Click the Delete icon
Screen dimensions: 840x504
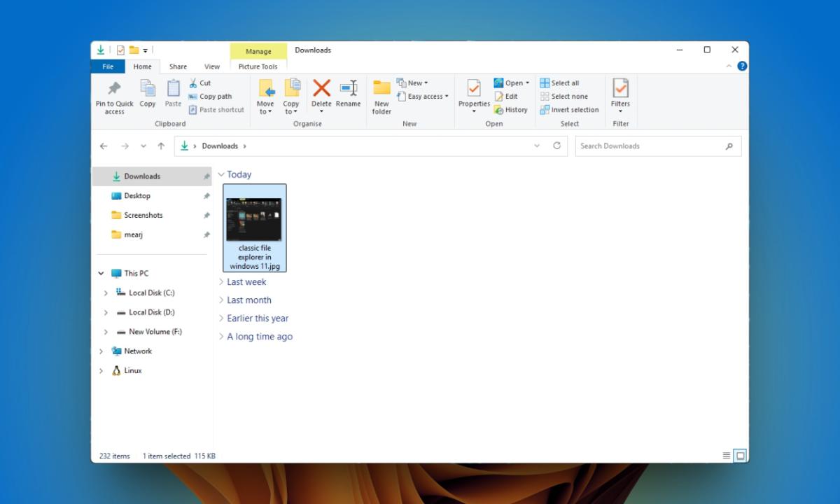[321, 94]
